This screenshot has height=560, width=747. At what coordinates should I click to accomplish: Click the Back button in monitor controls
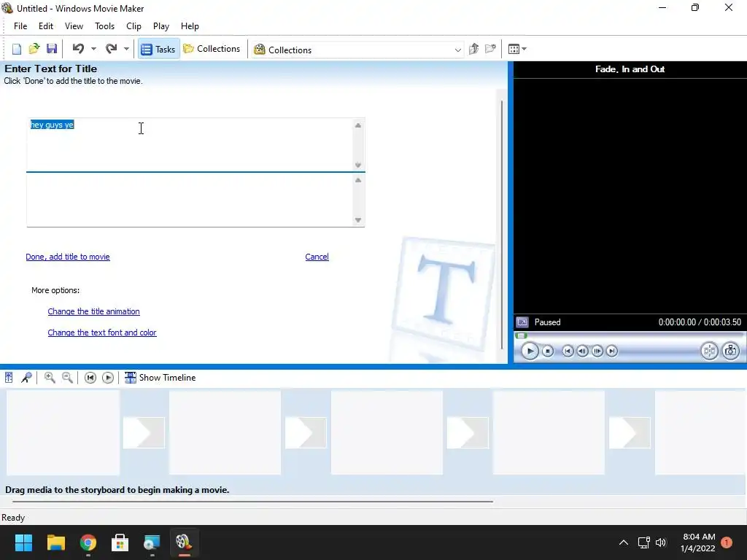point(568,351)
